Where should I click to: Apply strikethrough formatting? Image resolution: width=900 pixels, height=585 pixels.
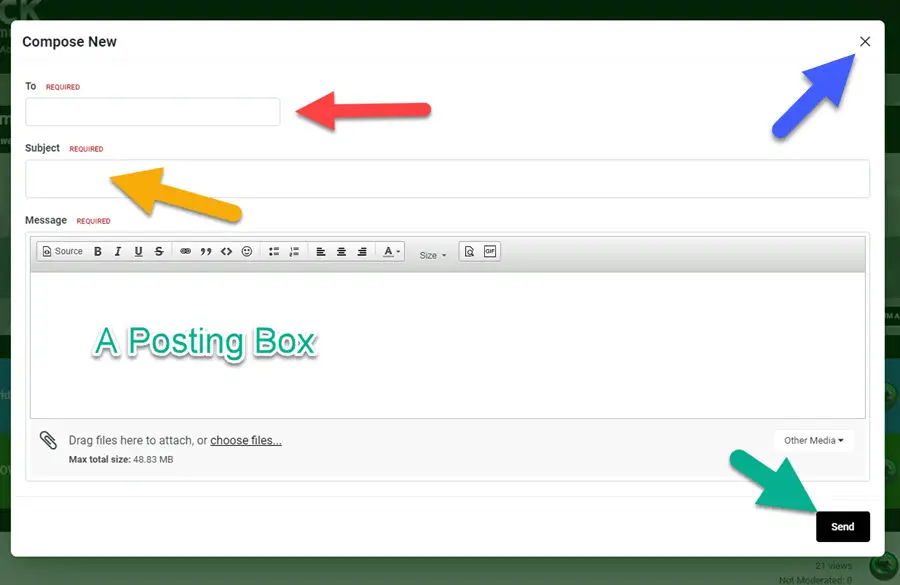pos(159,252)
